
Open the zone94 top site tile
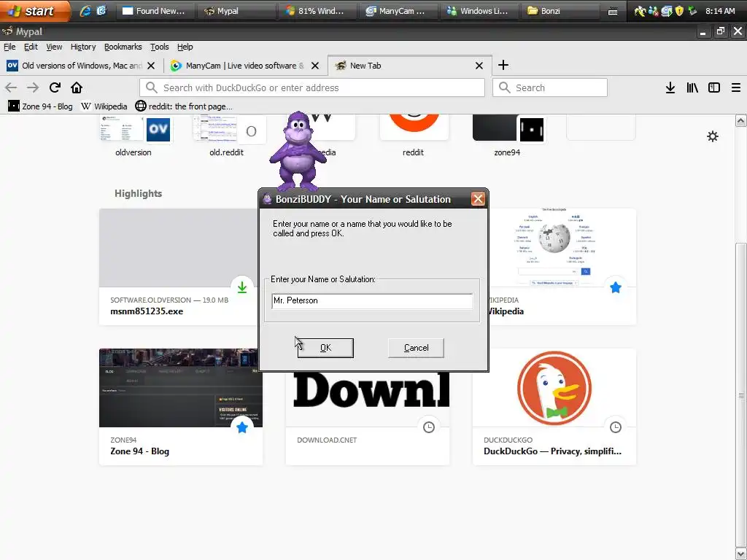(x=508, y=136)
